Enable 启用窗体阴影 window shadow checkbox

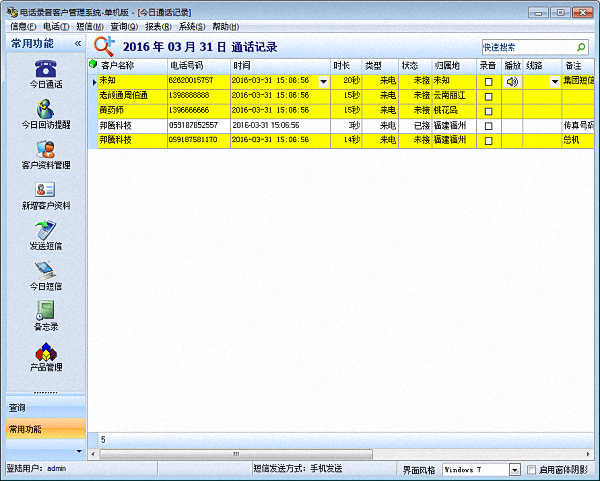coord(532,469)
